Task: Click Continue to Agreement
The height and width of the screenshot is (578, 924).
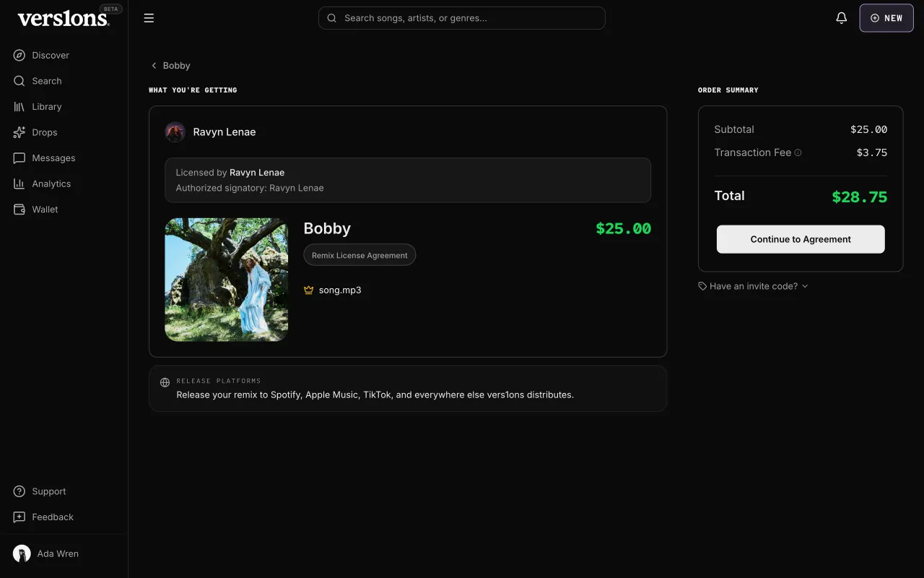Action: pyautogui.click(x=801, y=239)
